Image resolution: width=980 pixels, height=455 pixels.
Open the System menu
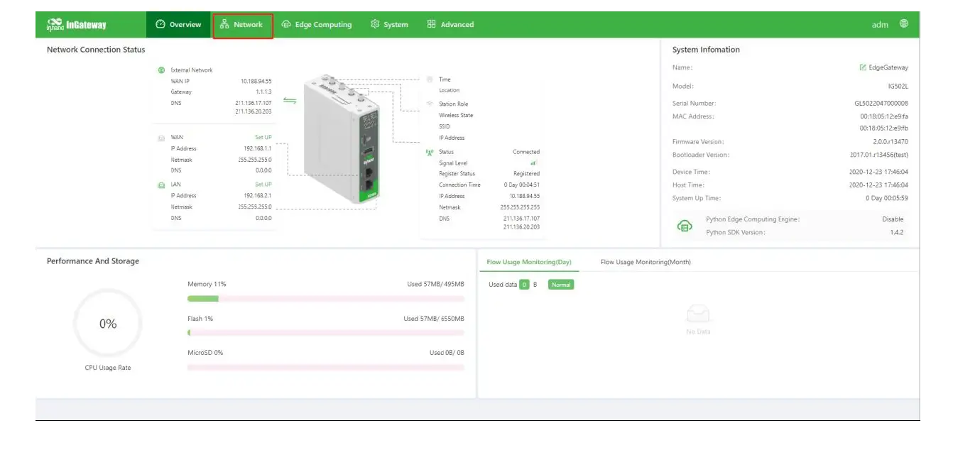389,25
